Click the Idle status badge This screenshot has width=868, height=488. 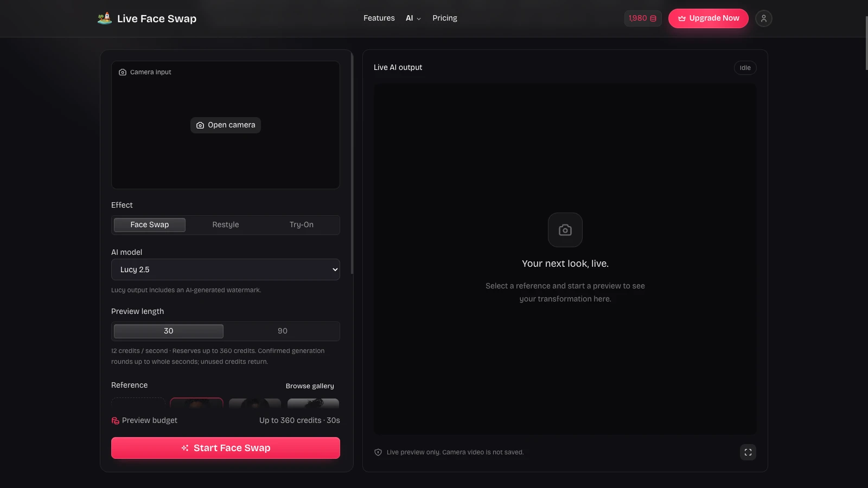pos(745,68)
